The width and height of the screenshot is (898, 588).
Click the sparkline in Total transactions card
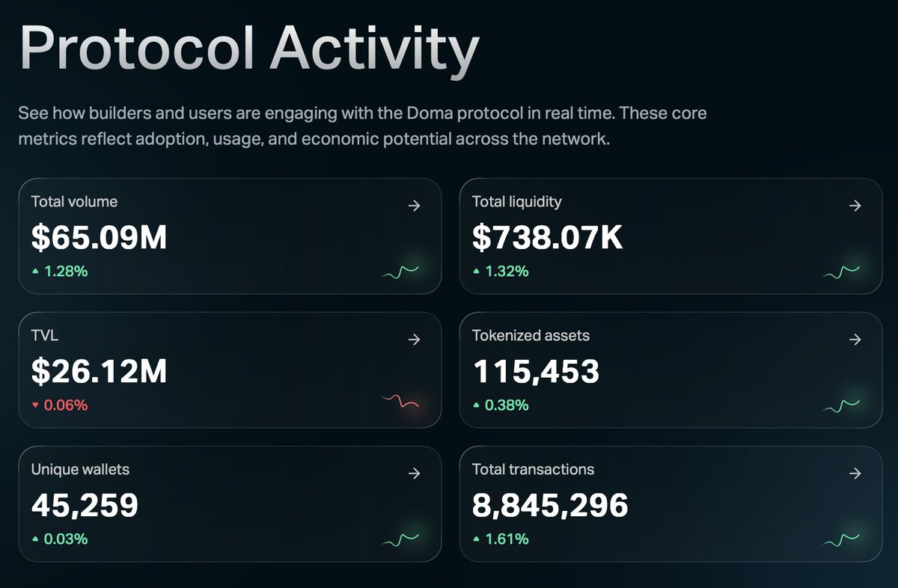point(841,540)
